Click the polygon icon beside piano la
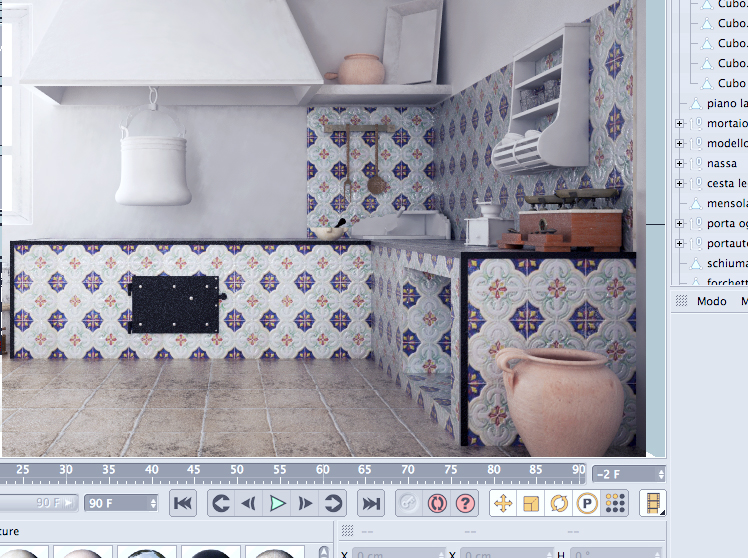The image size is (748, 558). click(696, 103)
